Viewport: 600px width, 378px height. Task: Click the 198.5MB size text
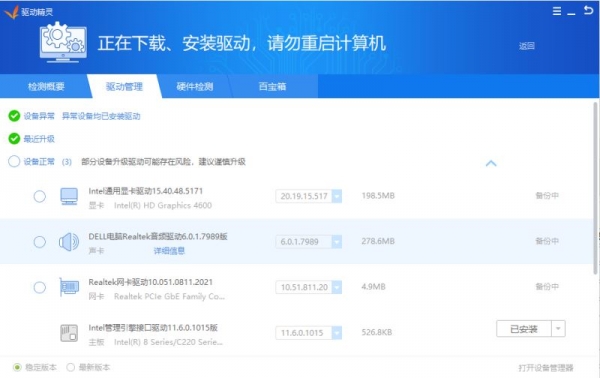[x=378, y=196]
